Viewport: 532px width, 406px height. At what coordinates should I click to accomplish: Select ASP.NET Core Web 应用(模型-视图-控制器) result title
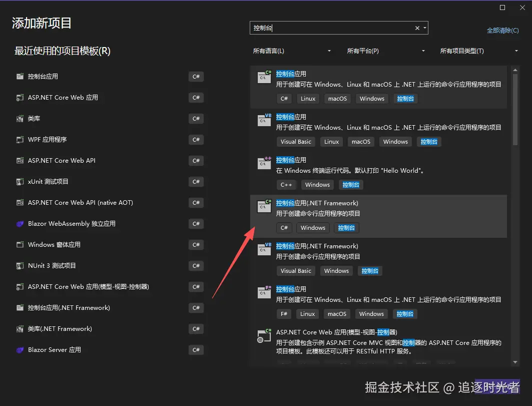pos(337,332)
